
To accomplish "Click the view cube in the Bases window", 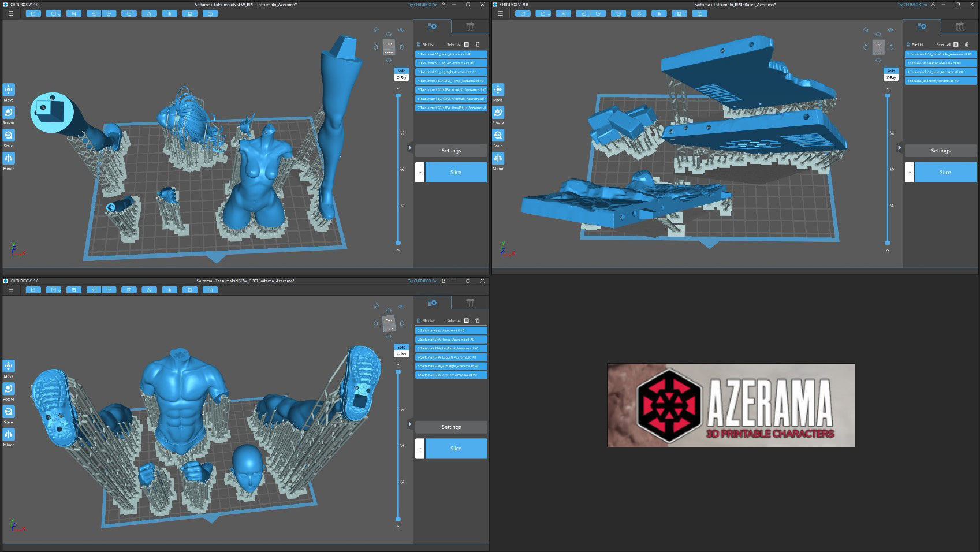I will pos(878,47).
